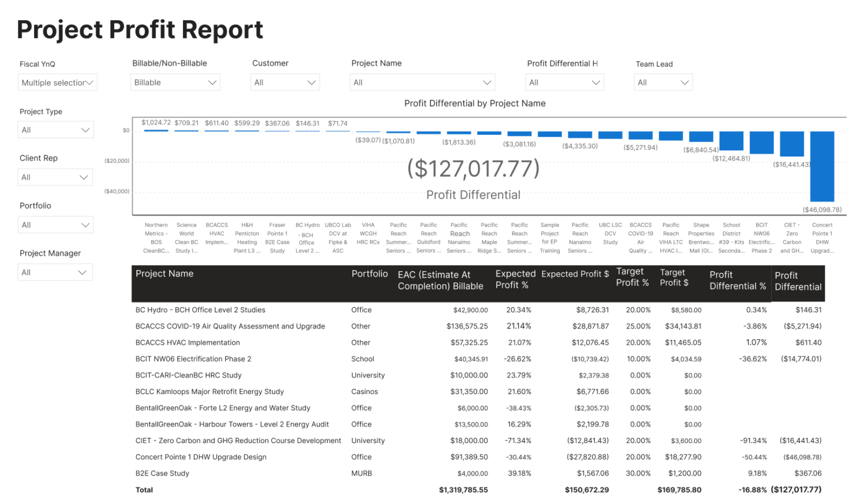Select the Concert Pointe 1 DHW Upgrade bar
This screenshot has width=859, height=504.
click(822, 168)
